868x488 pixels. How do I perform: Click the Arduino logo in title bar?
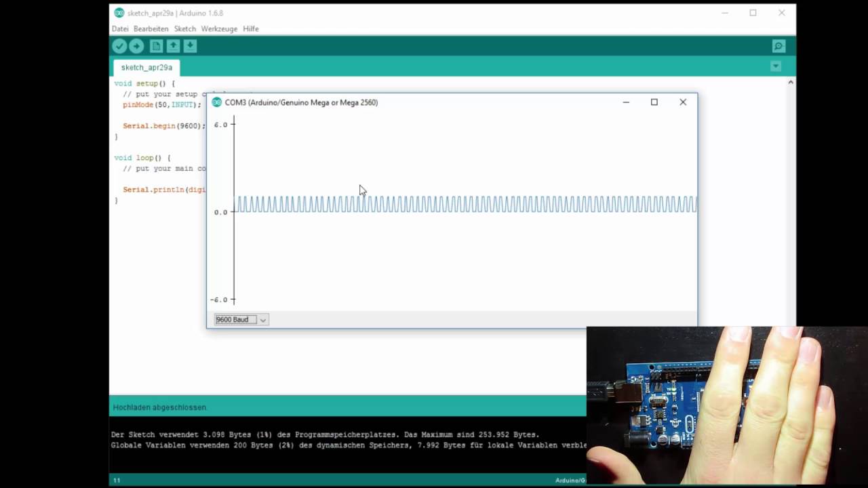(119, 13)
